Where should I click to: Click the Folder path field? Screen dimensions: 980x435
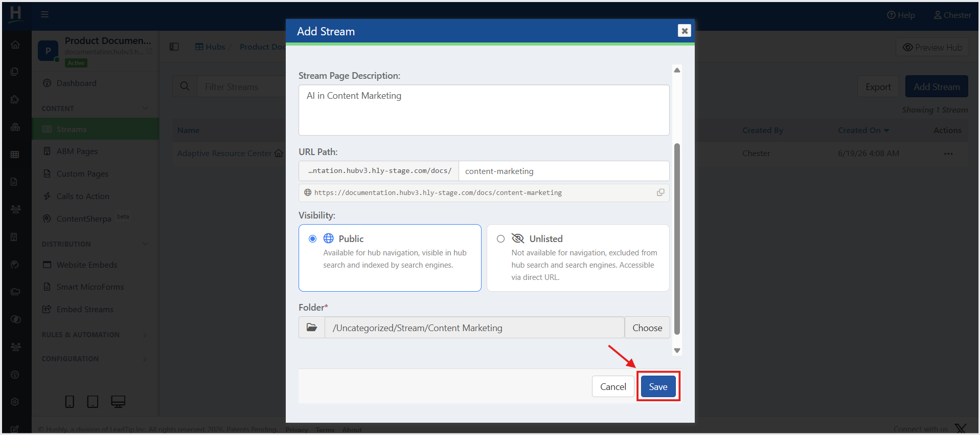(474, 328)
